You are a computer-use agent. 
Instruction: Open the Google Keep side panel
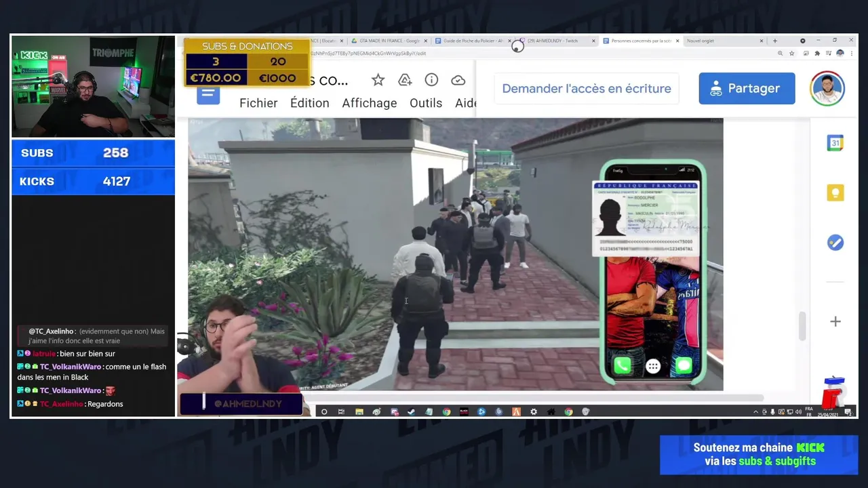[835, 192]
